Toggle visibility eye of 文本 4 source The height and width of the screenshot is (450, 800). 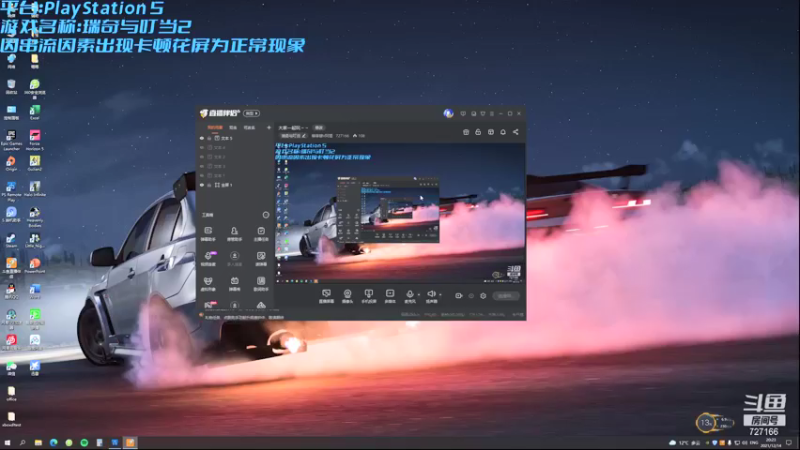click(202, 147)
